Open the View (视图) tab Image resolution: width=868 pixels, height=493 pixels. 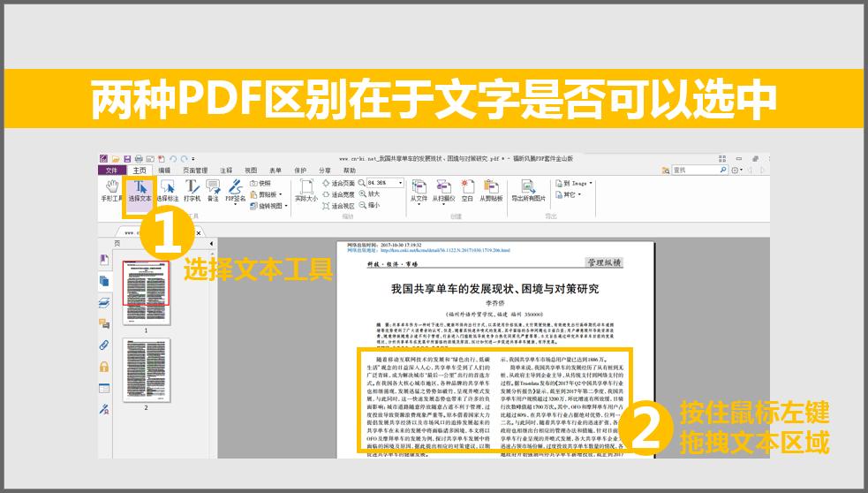tap(251, 170)
